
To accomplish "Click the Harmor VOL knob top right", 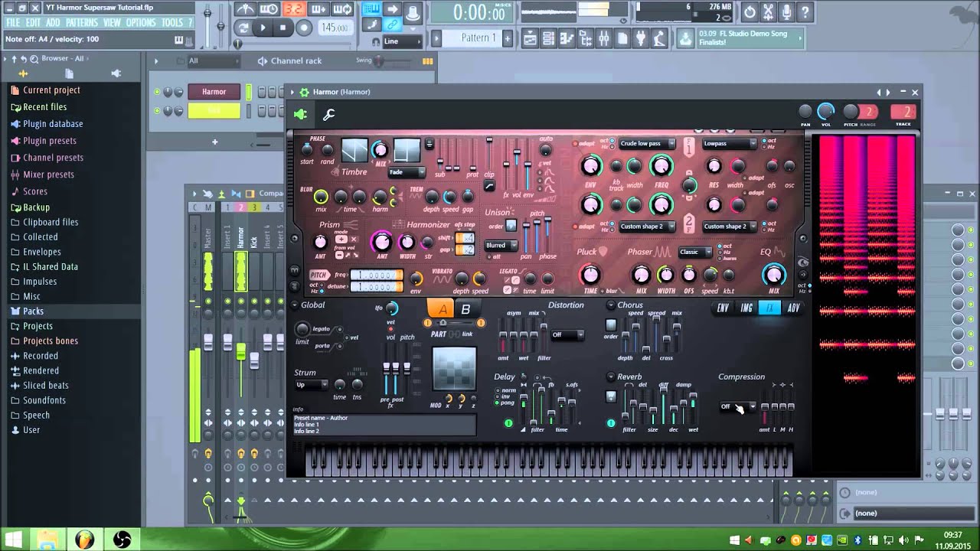I will 826,112.
